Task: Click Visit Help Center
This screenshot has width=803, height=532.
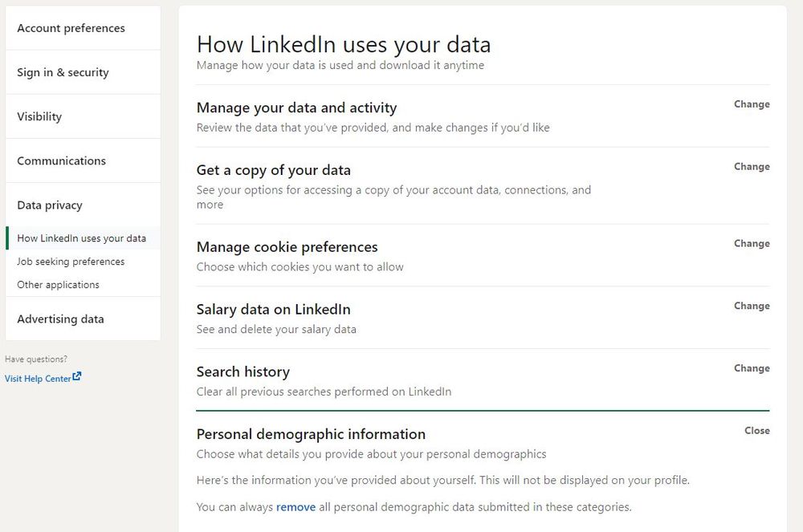Action: click(36, 378)
